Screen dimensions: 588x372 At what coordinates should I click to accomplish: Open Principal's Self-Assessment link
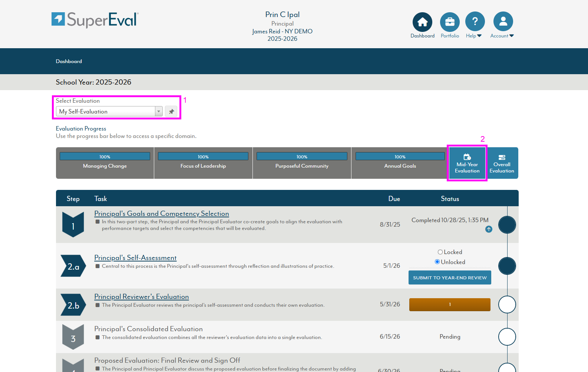point(135,258)
